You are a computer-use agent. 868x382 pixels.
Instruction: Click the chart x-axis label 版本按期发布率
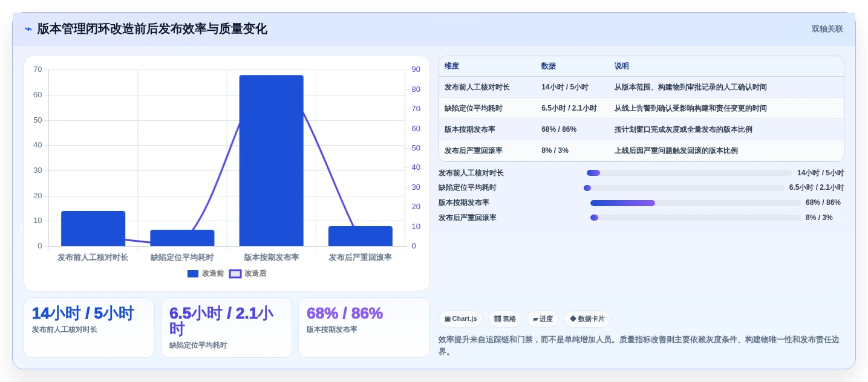(272, 257)
